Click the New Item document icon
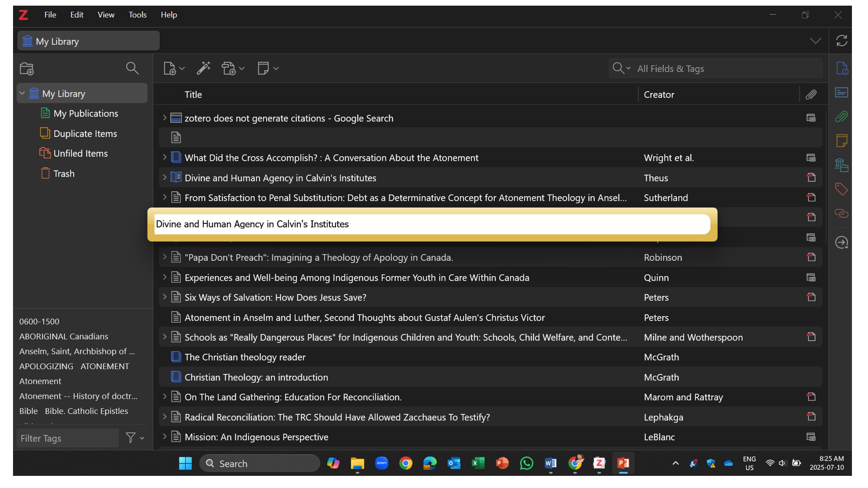 tap(170, 69)
